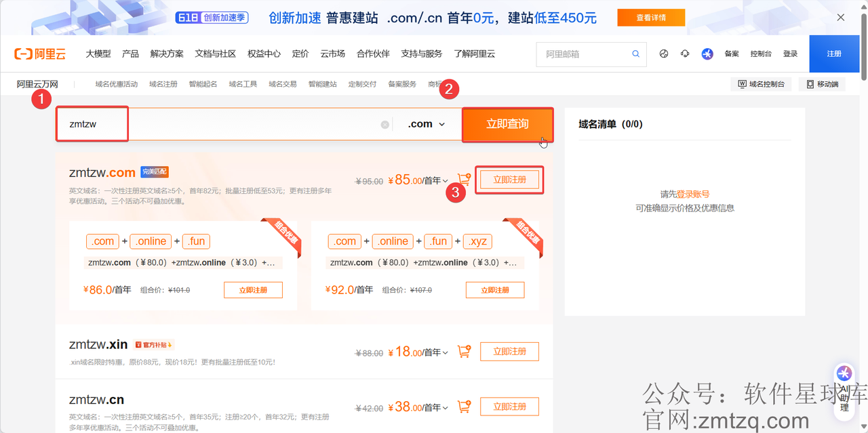The width and height of the screenshot is (868, 433).
Task: Go to 域名优惠活动 tab
Action: click(117, 84)
